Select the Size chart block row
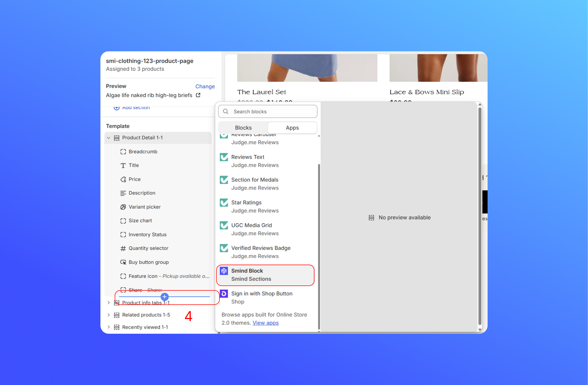The image size is (588, 385). (x=158, y=221)
